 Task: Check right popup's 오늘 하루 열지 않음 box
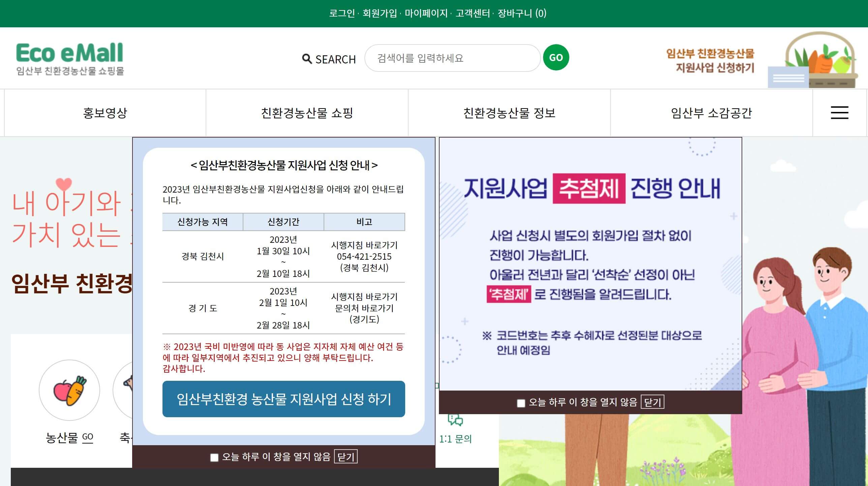(x=521, y=403)
